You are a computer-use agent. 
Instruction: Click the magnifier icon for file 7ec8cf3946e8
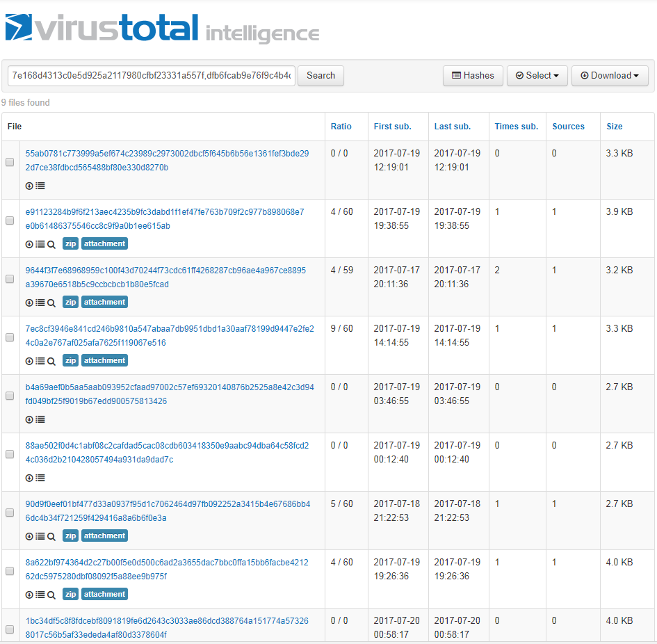coord(51,362)
